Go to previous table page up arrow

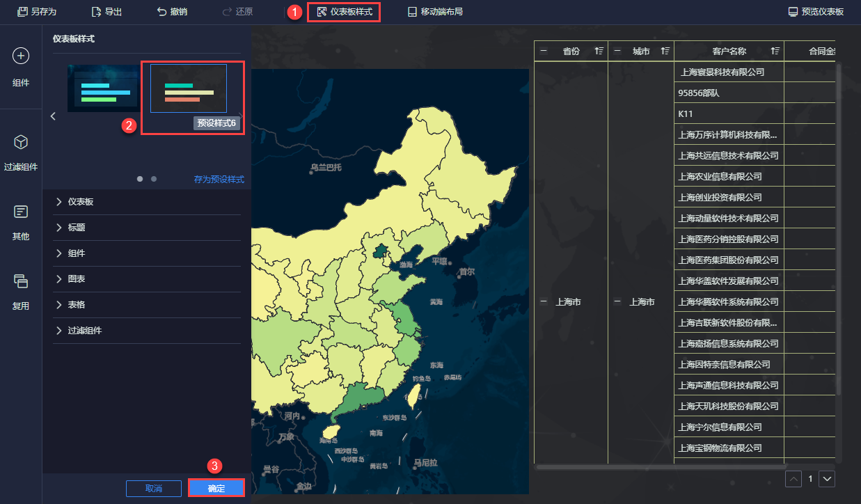[793, 479]
